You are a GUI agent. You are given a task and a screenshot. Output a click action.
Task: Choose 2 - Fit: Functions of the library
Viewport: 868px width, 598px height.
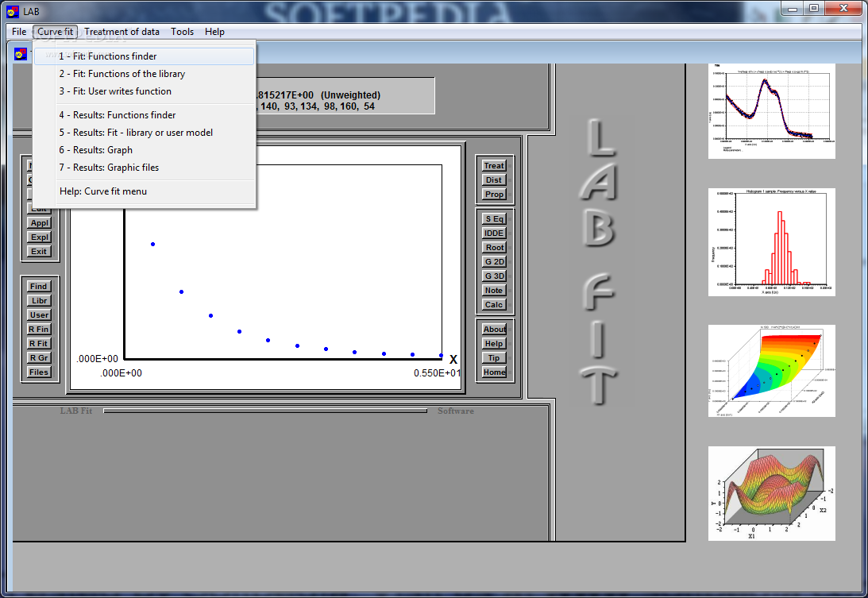point(144,74)
